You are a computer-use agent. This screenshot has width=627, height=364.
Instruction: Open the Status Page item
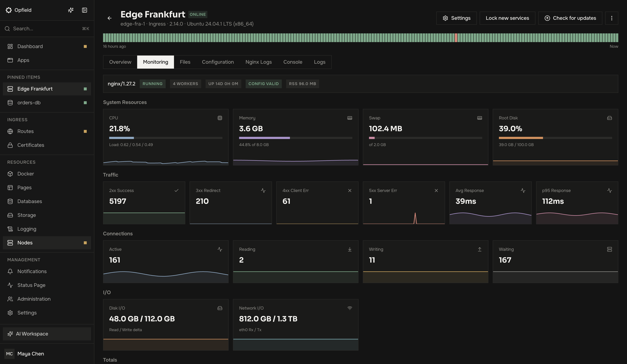click(x=47, y=285)
